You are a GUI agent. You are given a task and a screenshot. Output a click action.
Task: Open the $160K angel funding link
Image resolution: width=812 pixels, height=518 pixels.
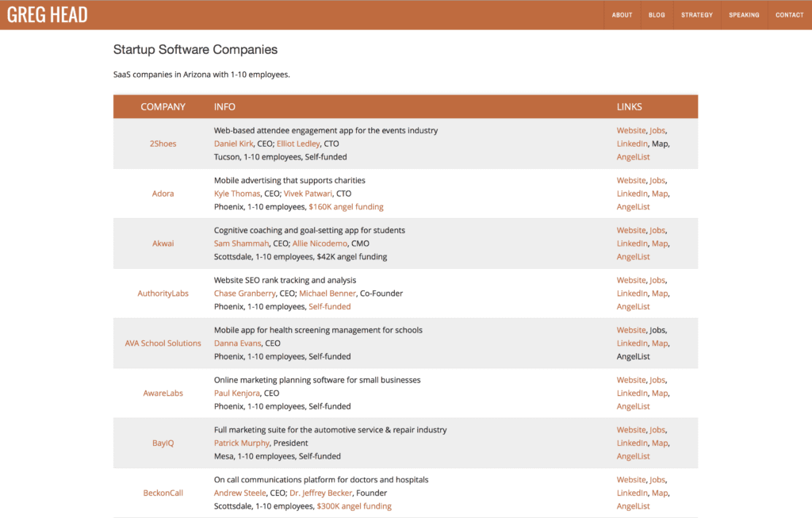point(346,207)
